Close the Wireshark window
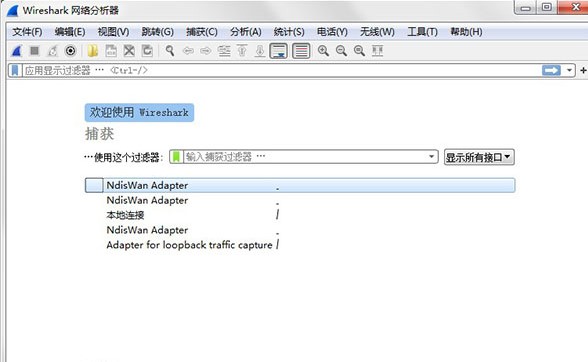Viewport: 588px width, 362px height. 574,8
